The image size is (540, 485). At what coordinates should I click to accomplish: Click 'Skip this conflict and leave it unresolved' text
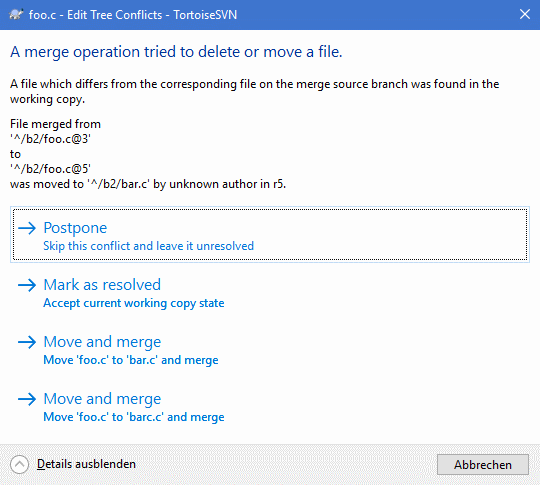pyautogui.click(x=148, y=246)
